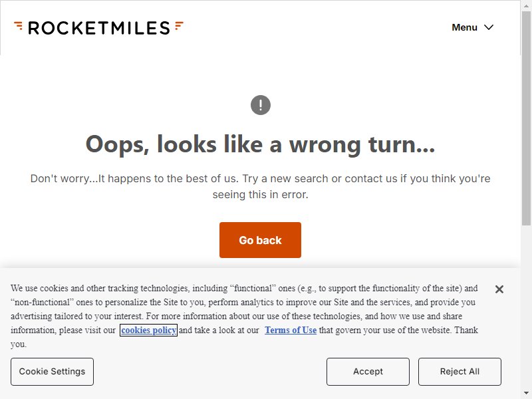Open the Menu label in the header
The width and height of the screenshot is (532, 399).
pos(464,27)
